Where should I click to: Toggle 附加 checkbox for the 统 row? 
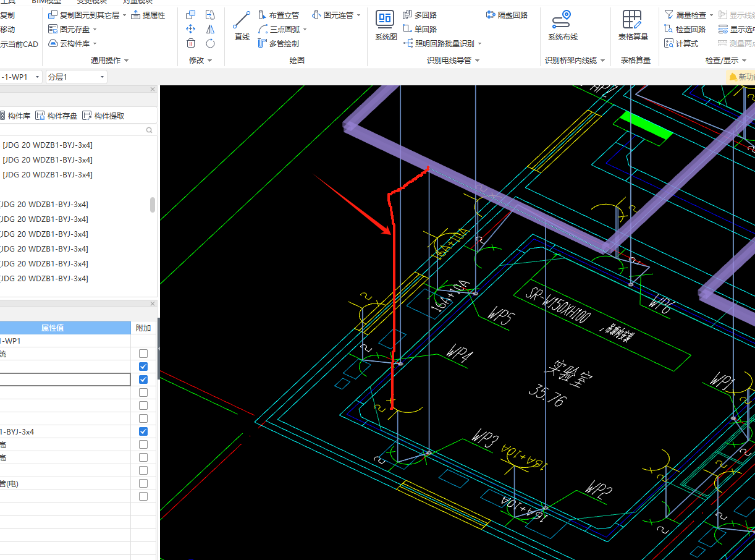coord(143,354)
